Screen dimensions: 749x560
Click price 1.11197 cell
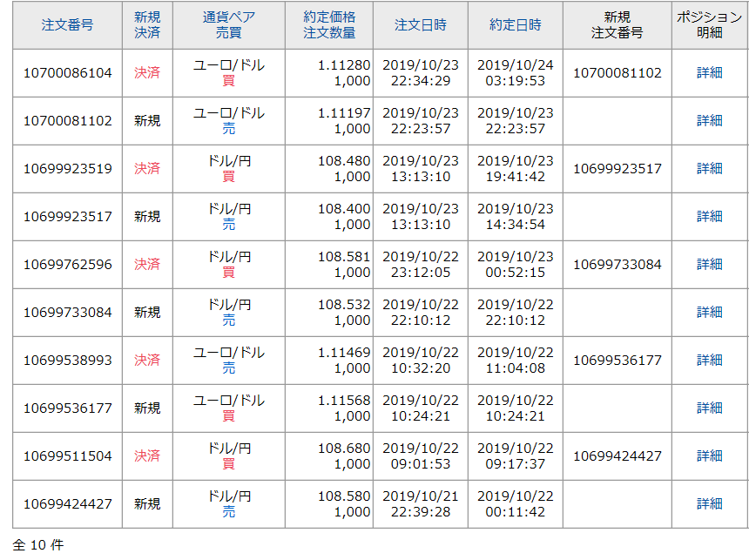(x=344, y=112)
